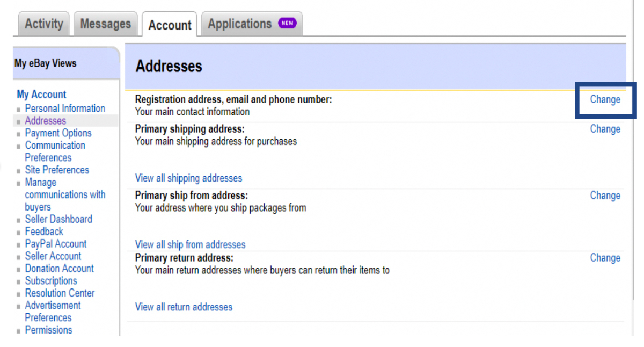Click 'Your main contact information' text

[192, 112]
